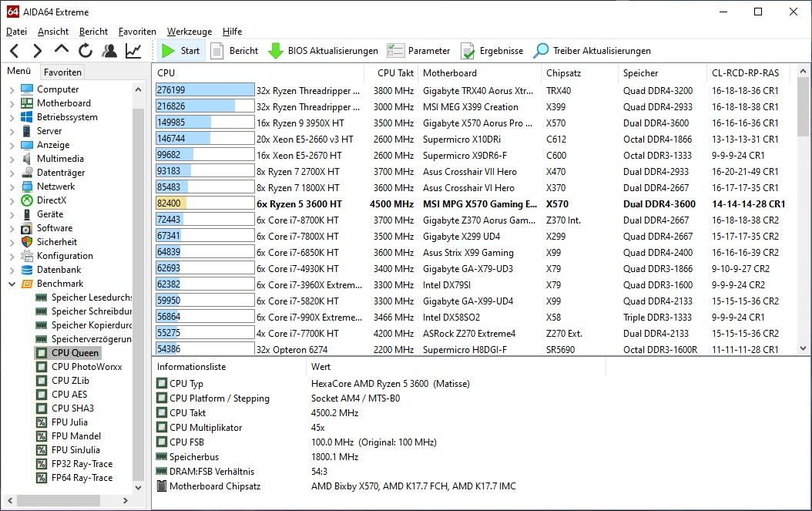The height and width of the screenshot is (511, 812).
Task: Open the graph chart icon in toolbar
Action: (x=133, y=51)
